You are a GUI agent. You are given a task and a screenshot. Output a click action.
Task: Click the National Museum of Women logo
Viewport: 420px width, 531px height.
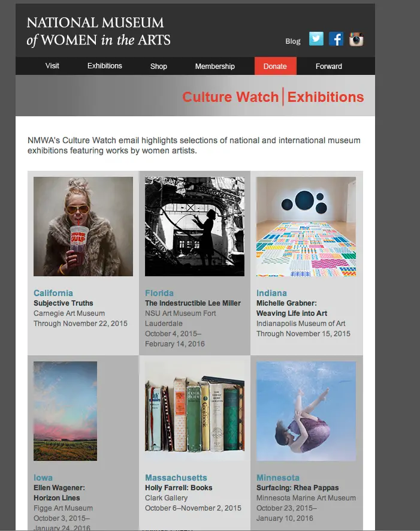[x=98, y=32]
